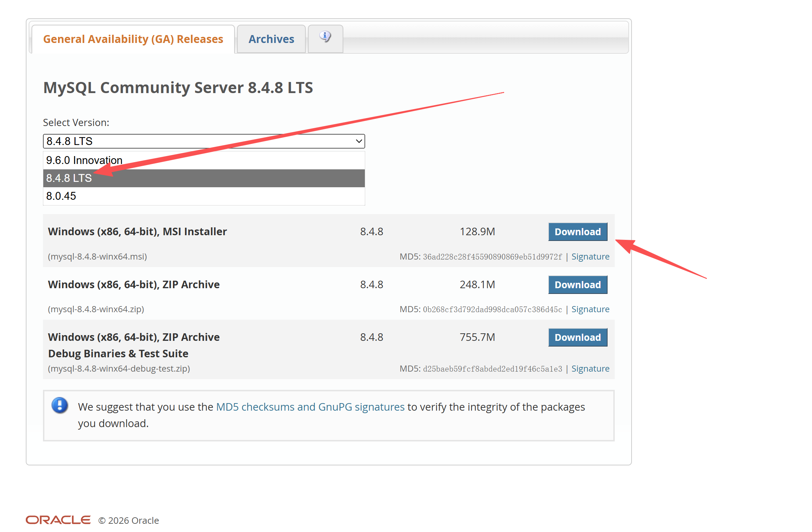Click the MySQL Community Server 8.4.8 heading
Screen dimensions: 812x532
178,88
